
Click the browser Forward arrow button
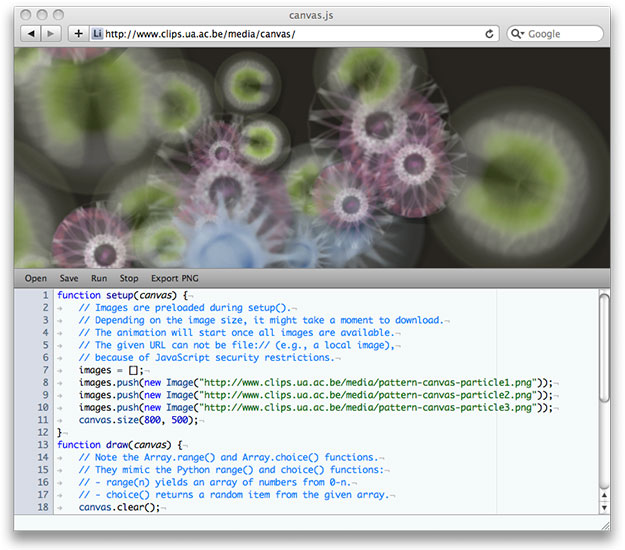click(x=51, y=33)
